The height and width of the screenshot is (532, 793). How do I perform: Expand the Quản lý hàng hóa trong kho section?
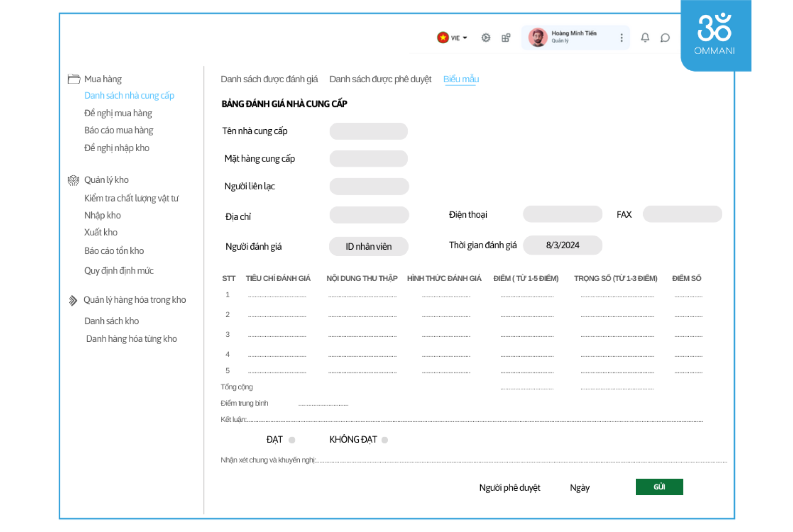[134, 300]
